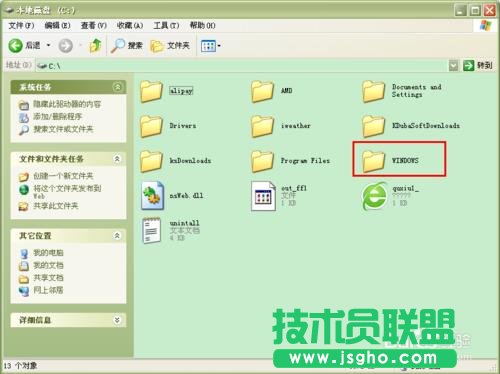Toggle the Folders (文件夹) pane button
The image size is (500, 374).
pos(170,45)
